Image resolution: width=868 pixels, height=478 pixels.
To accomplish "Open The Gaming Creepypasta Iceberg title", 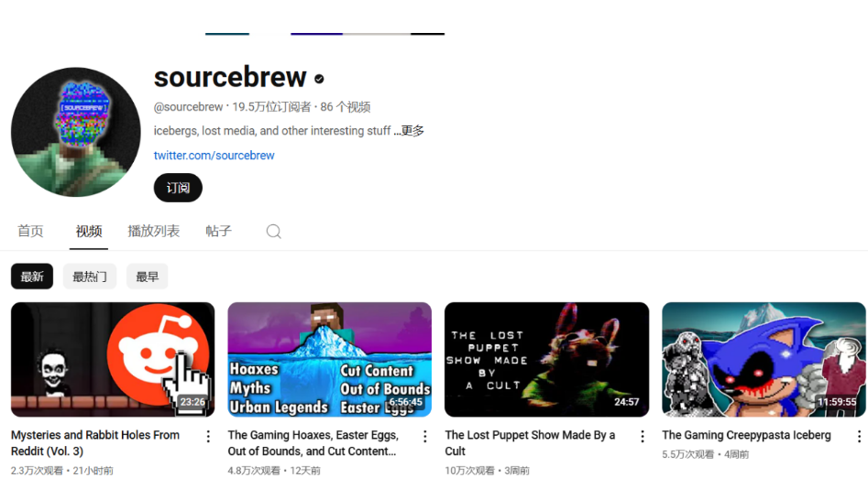I will (746, 435).
